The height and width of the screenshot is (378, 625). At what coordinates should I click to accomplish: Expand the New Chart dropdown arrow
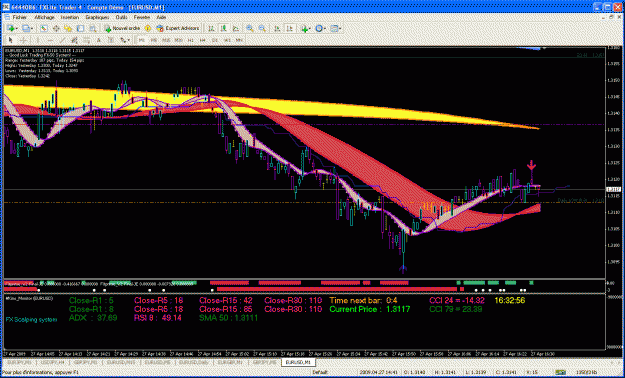pyautogui.click(x=17, y=29)
